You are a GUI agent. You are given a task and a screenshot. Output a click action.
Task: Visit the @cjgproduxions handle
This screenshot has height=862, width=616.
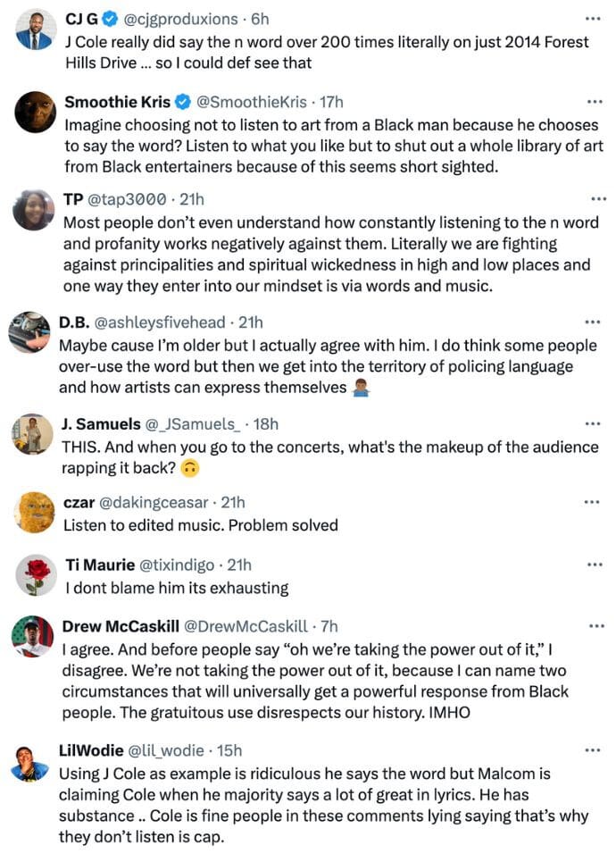click(181, 20)
